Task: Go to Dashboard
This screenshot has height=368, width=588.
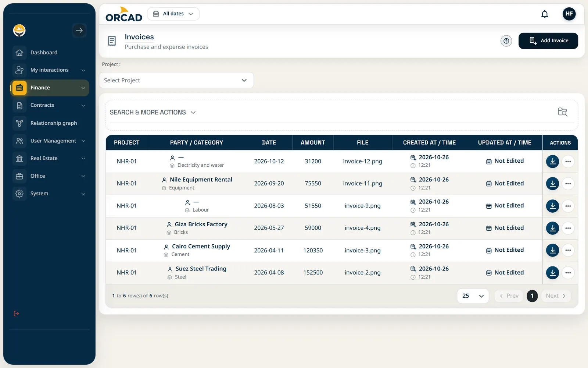Action: click(50, 52)
